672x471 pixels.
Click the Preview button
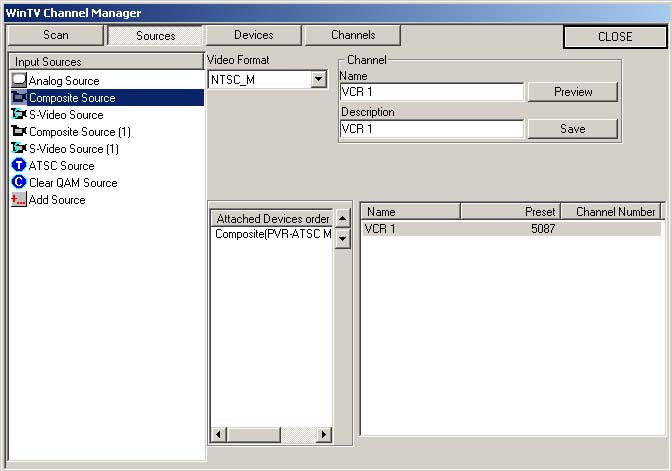point(573,92)
